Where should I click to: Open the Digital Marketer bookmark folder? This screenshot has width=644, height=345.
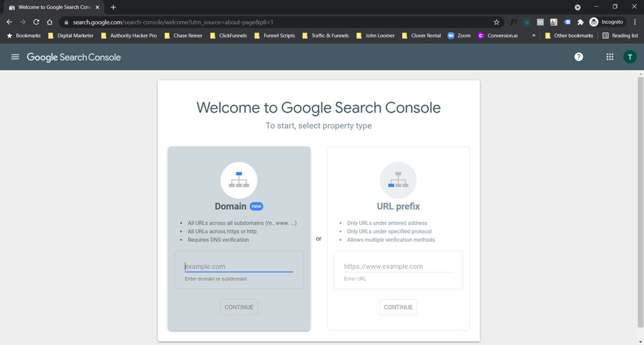pyautogui.click(x=71, y=36)
